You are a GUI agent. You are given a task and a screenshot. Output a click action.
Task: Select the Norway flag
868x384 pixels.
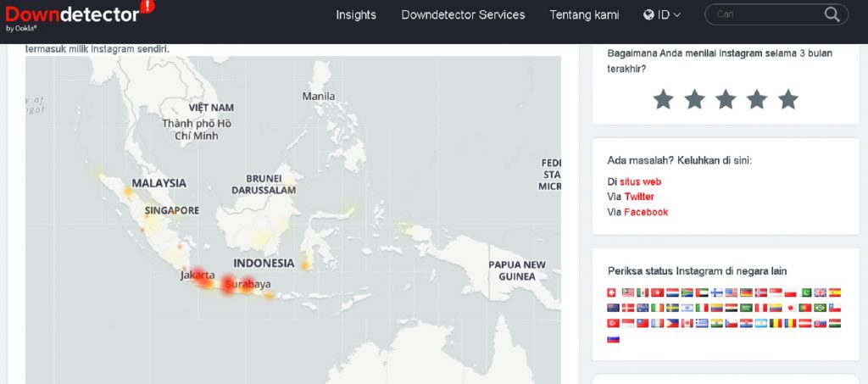761,292
